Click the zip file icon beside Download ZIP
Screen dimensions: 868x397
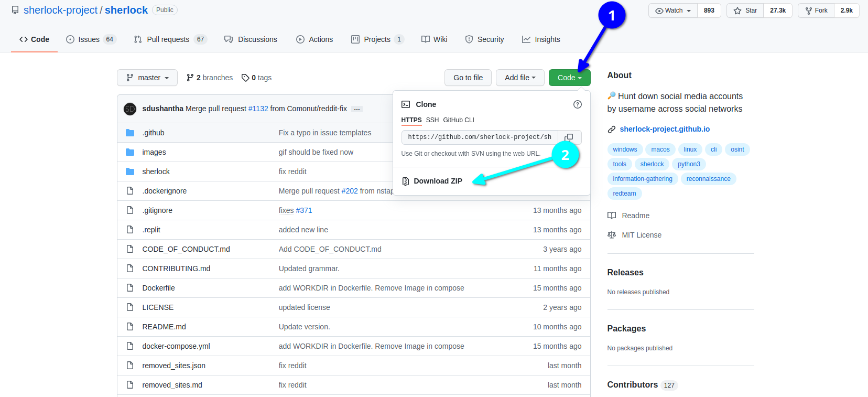(406, 181)
